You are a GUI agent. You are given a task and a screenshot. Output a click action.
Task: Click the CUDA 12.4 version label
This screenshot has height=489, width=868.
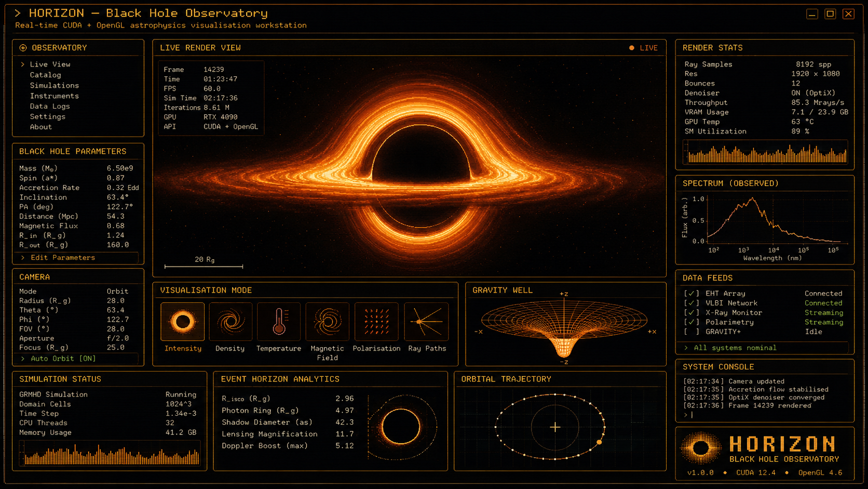point(756,473)
